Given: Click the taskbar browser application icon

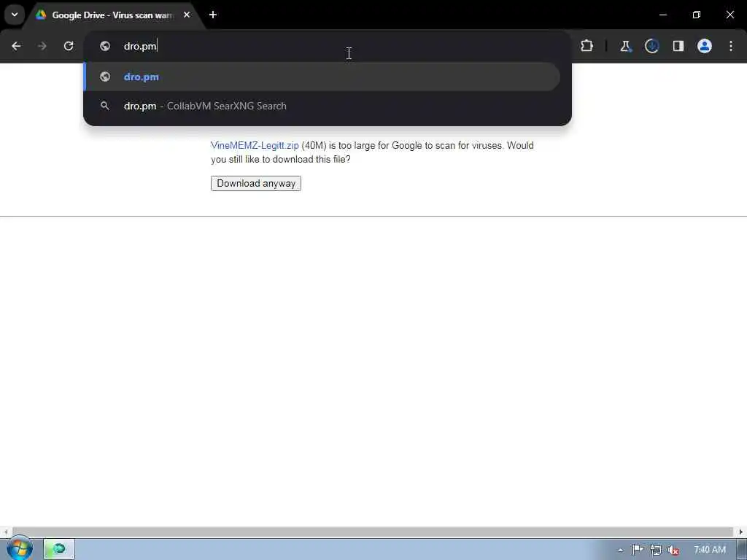Looking at the screenshot, I should click(59, 549).
